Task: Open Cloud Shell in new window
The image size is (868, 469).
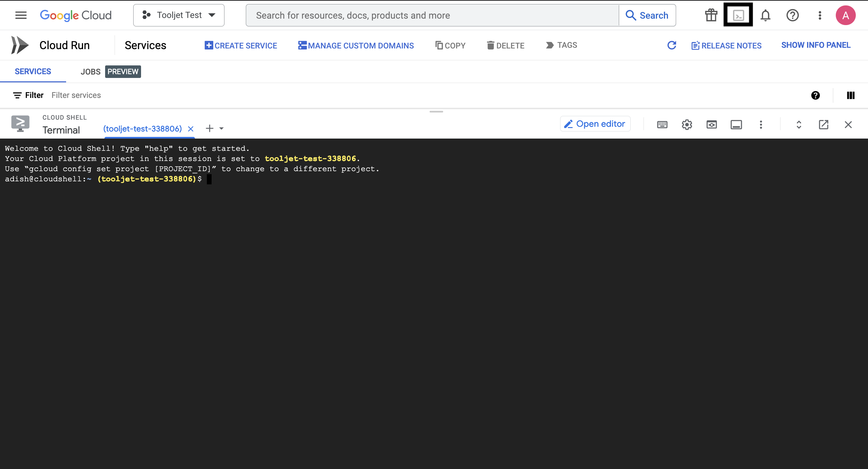Action: pyautogui.click(x=824, y=125)
